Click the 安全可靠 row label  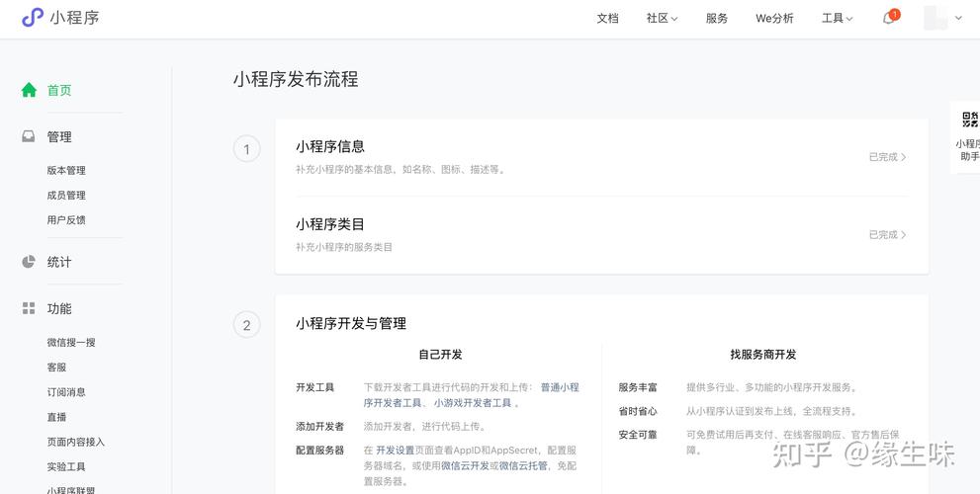click(x=638, y=435)
